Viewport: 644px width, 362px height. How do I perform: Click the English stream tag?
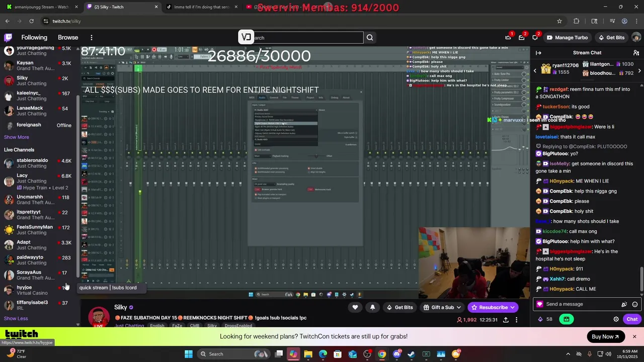click(157, 326)
